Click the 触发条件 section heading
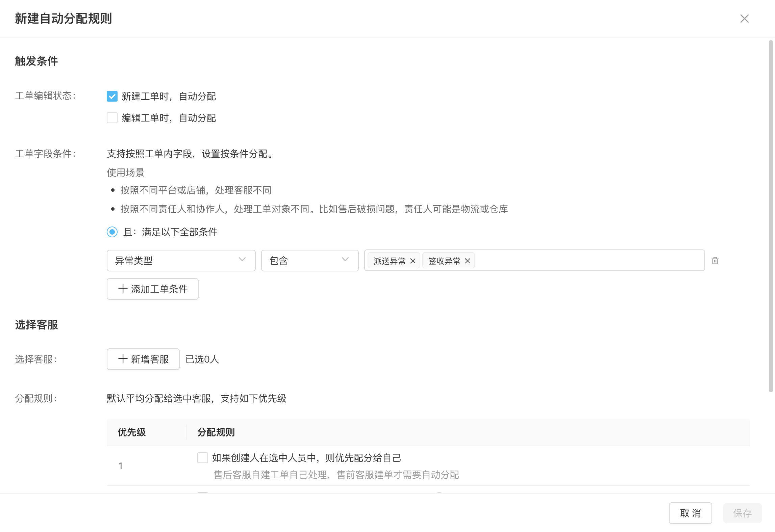The width and height of the screenshot is (775, 532). point(36,61)
